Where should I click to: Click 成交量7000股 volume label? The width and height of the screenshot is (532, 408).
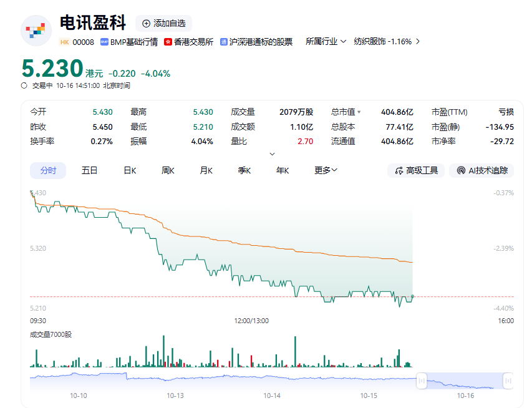click(x=51, y=334)
